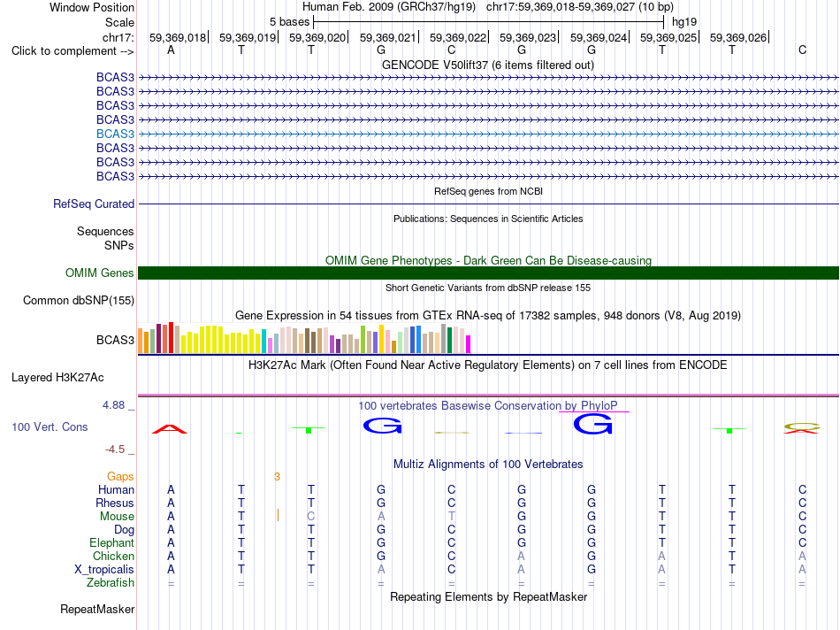Click the chr17: ruler label
840x630 pixels.
click(x=118, y=37)
